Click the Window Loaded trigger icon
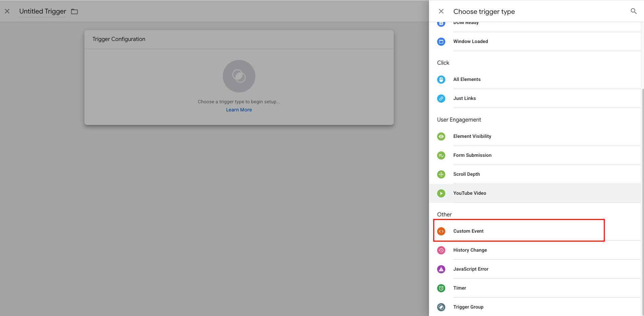644x316 pixels. pos(441,42)
